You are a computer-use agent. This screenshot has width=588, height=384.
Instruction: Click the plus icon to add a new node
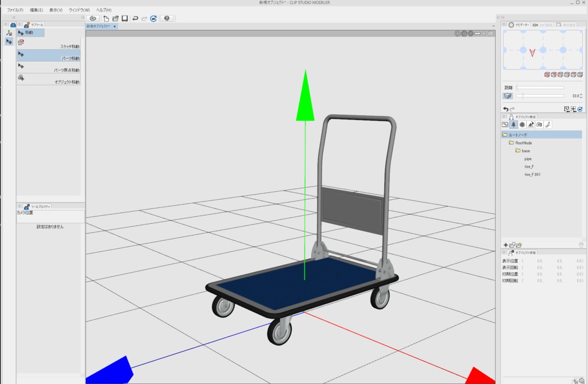505,245
